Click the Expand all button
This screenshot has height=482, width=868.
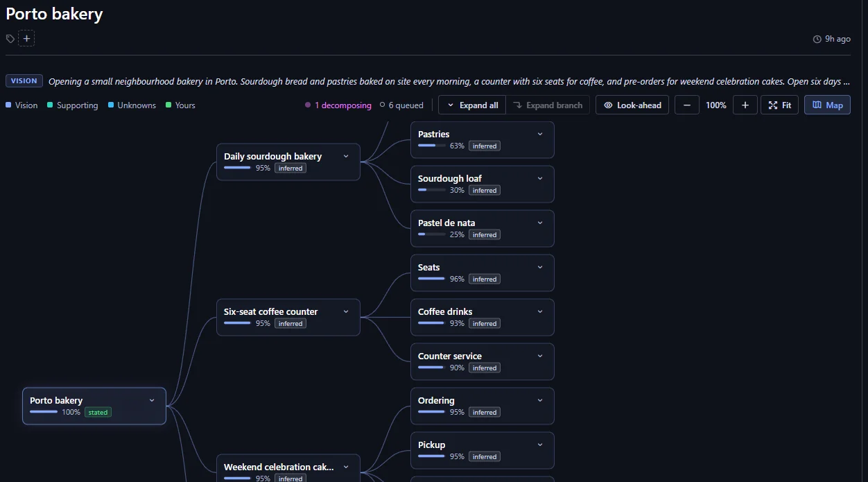click(x=472, y=105)
